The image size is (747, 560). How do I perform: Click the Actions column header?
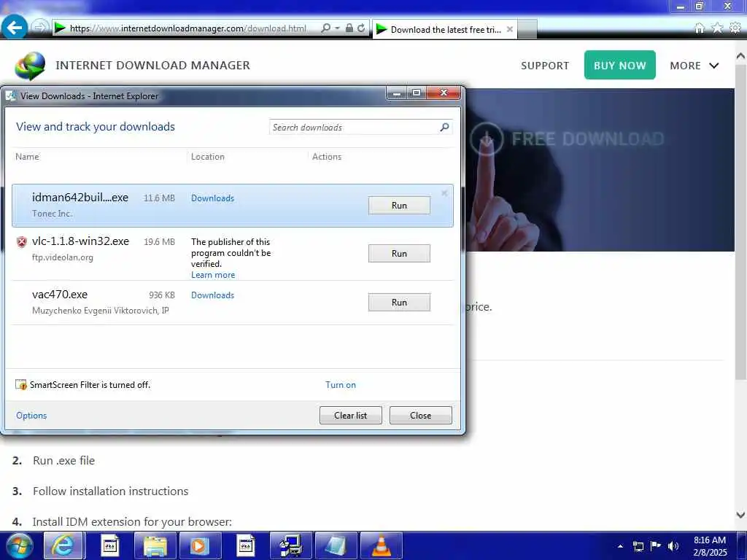tap(327, 157)
